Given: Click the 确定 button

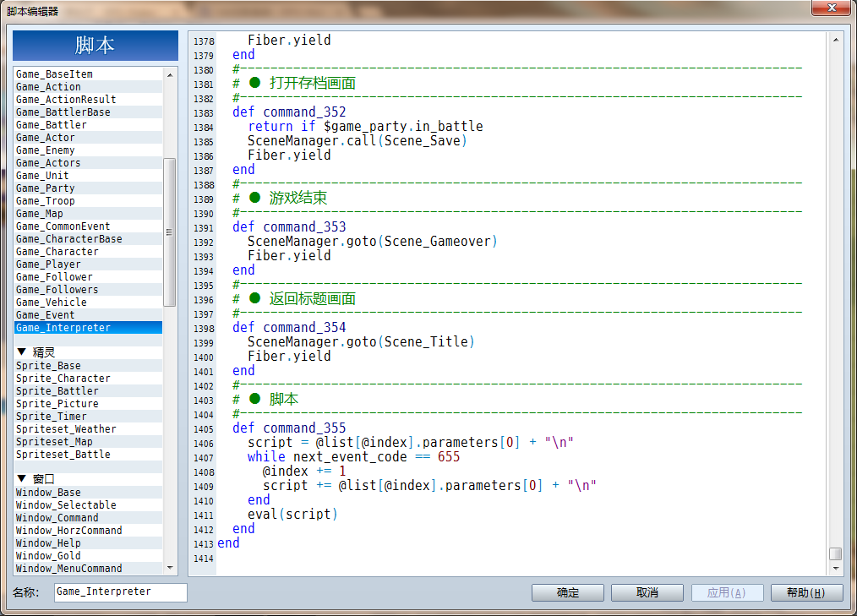Looking at the screenshot, I should point(568,592).
